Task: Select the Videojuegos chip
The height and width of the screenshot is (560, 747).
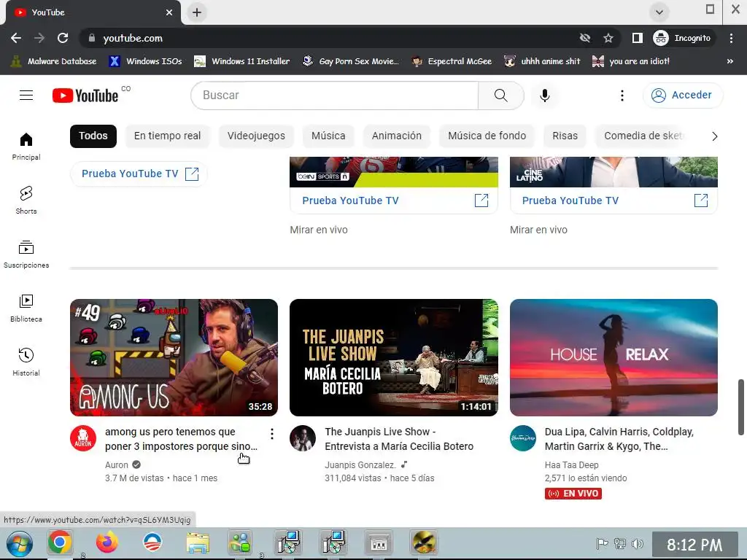Action: pos(256,136)
